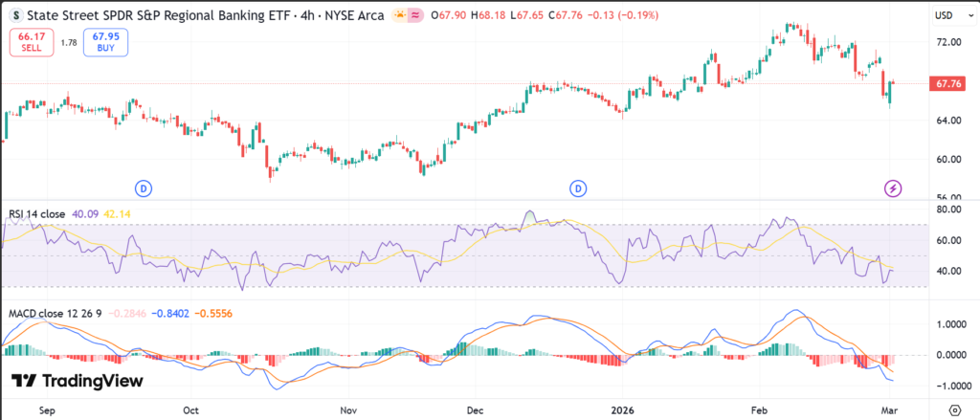The image size is (980, 420).
Task: Open the dividend marker near late December
Action: [579, 188]
